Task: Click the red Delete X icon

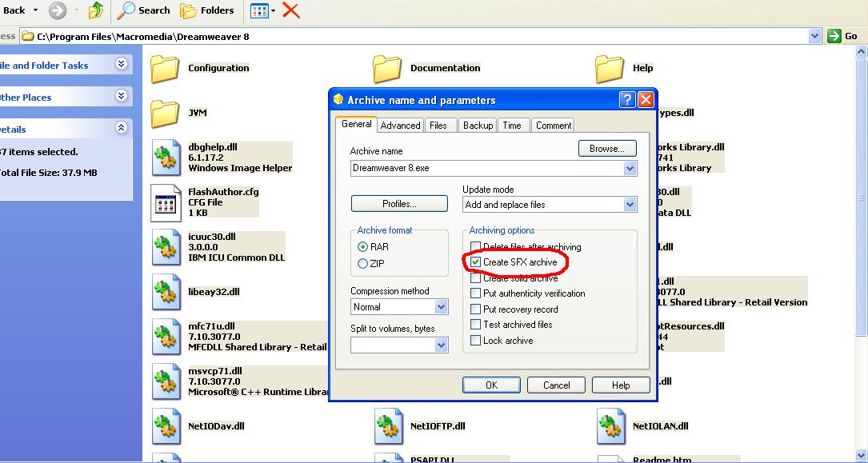Action: [x=291, y=10]
